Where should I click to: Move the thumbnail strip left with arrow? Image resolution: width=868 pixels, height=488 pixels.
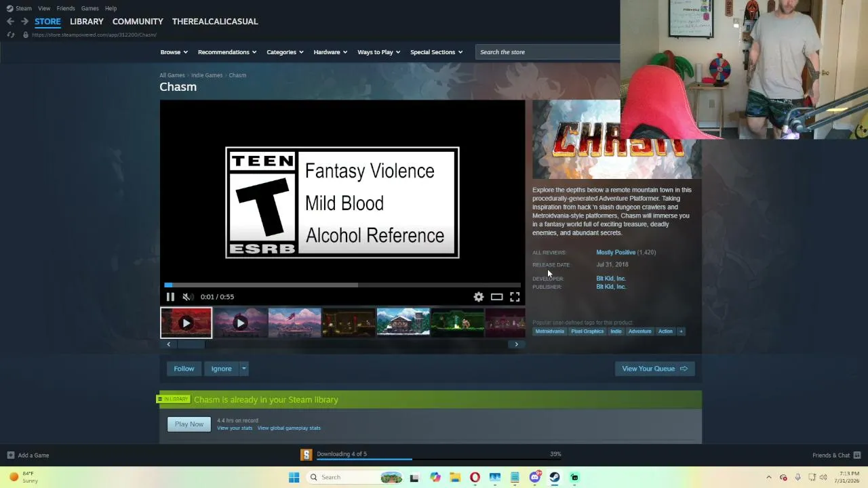coord(168,344)
